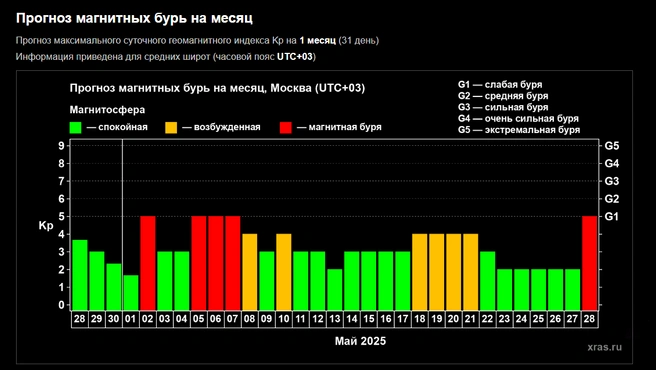Screen dimensions: 656x370
Task: Click the Kp axis value 0
Action: (62, 305)
